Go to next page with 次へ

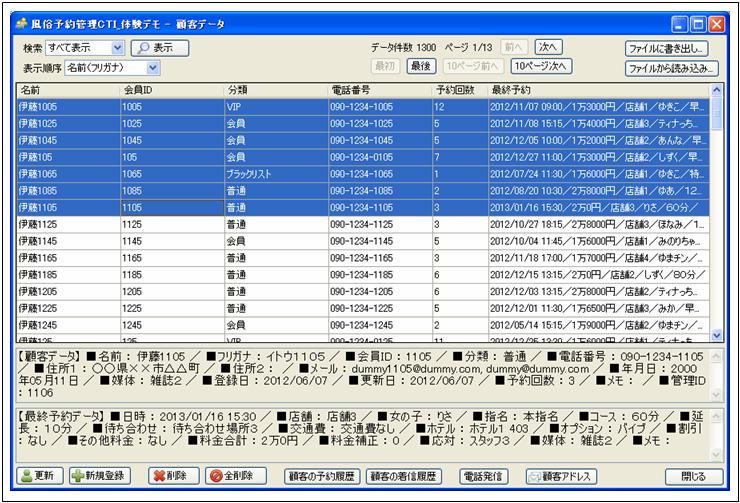click(x=547, y=47)
